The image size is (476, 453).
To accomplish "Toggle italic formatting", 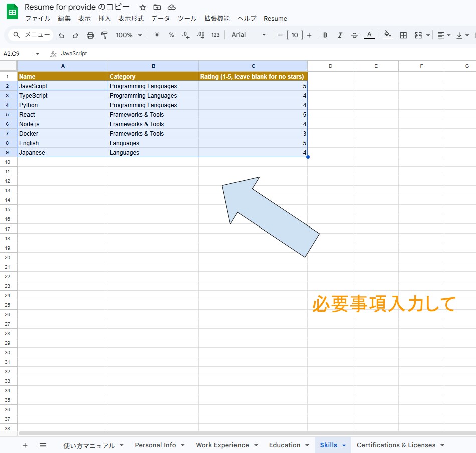I will pyautogui.click(x=340, y=35).
